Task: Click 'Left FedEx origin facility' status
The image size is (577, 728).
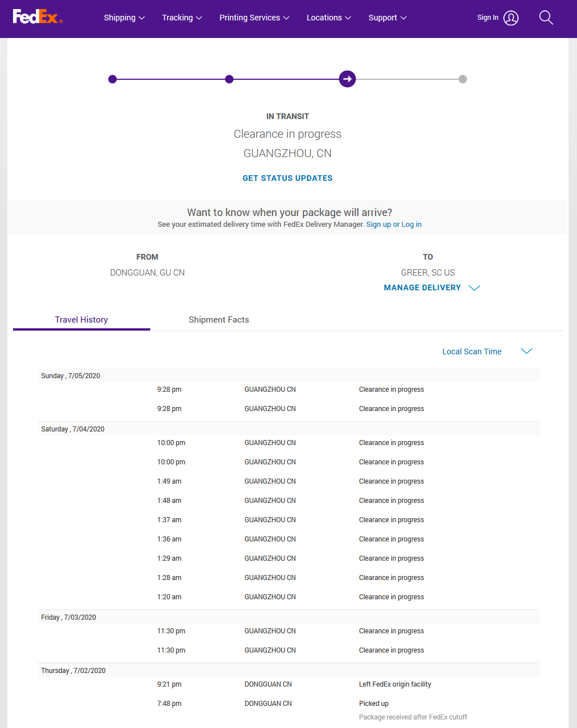Action: pyautogui.click(x=395, y=684)
